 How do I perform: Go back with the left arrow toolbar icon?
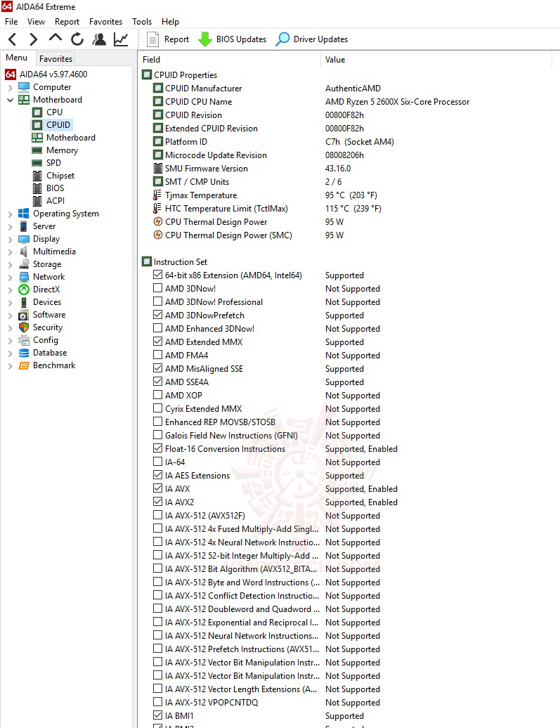click(13, 39)
